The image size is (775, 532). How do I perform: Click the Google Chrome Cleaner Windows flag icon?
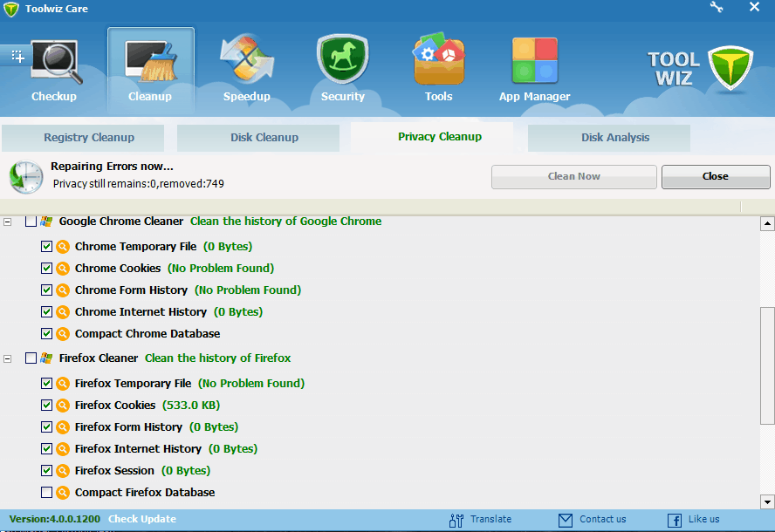[x=46, y=222]
